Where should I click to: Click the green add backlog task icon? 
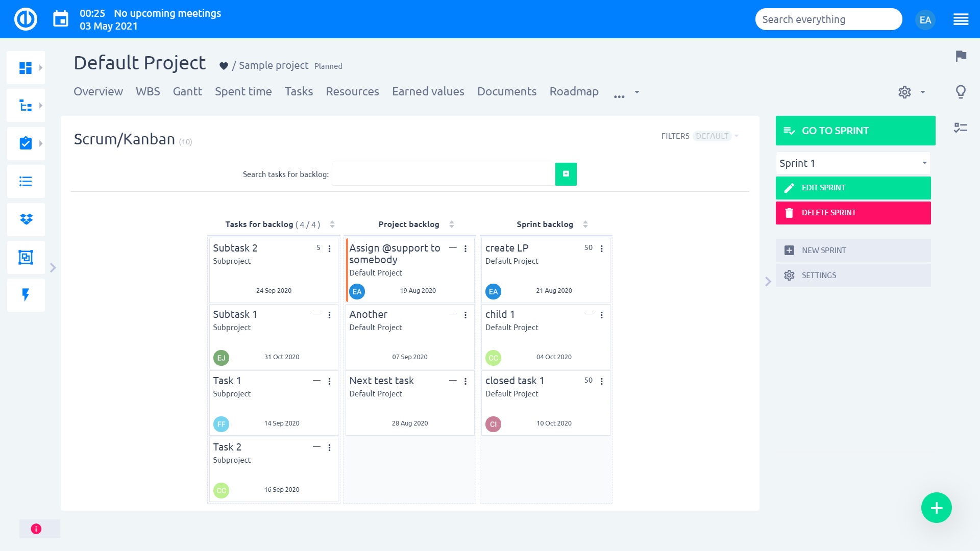click(566, 174)
